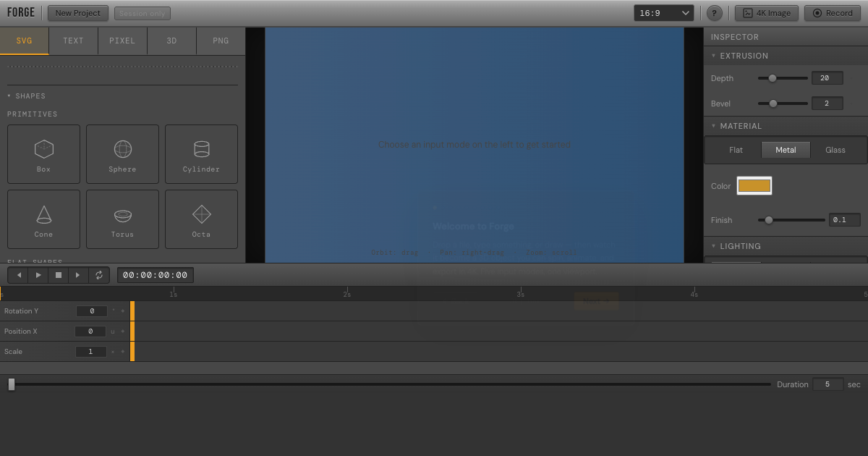Open the 16:9 aspect ratio dropdown

point(664,13)
